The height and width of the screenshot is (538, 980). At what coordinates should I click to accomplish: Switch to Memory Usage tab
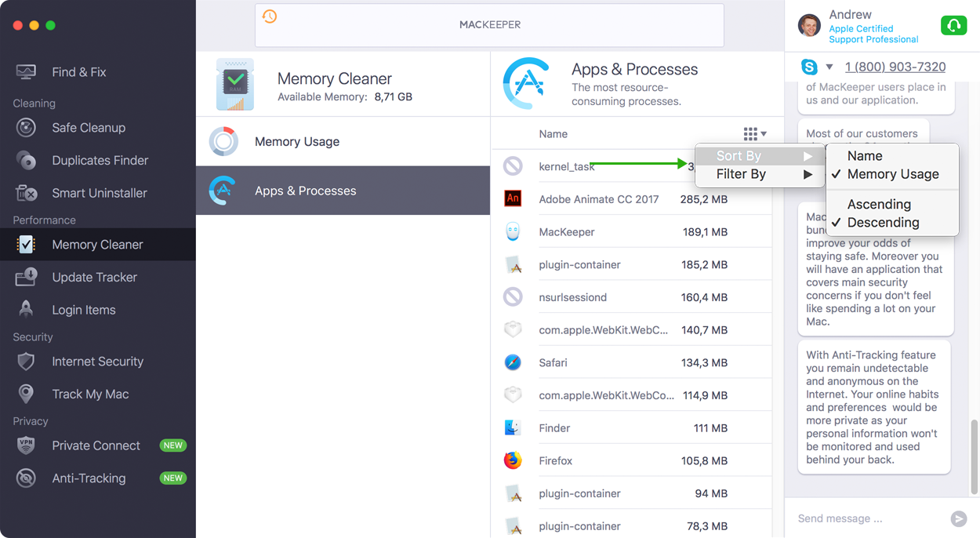pyautogui.click(x=343, y=142)
